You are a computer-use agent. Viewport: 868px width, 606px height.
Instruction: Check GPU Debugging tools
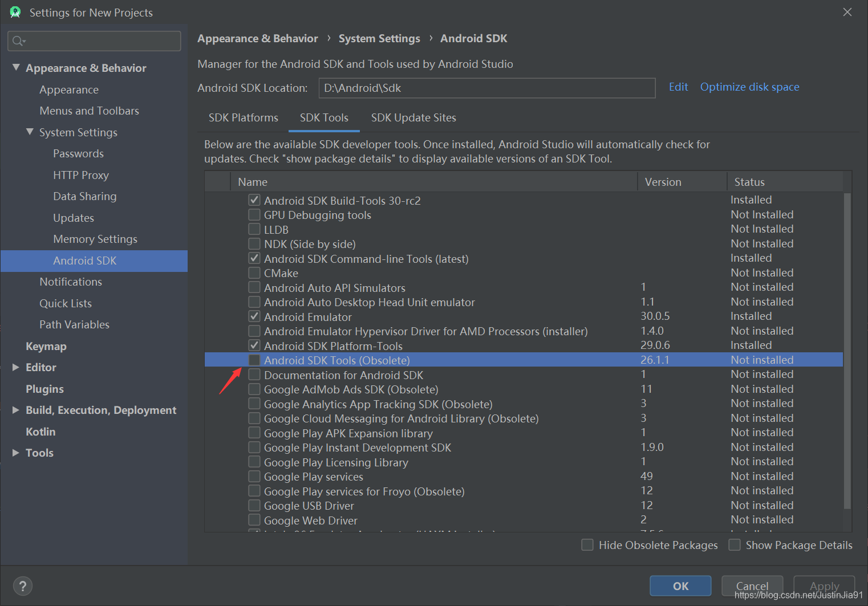(x=254, y=215)
